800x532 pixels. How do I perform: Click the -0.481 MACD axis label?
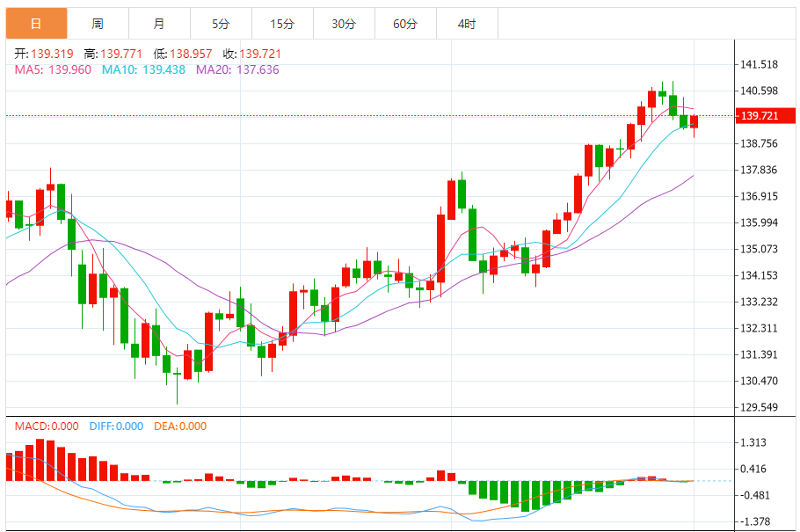click(754, 495)
